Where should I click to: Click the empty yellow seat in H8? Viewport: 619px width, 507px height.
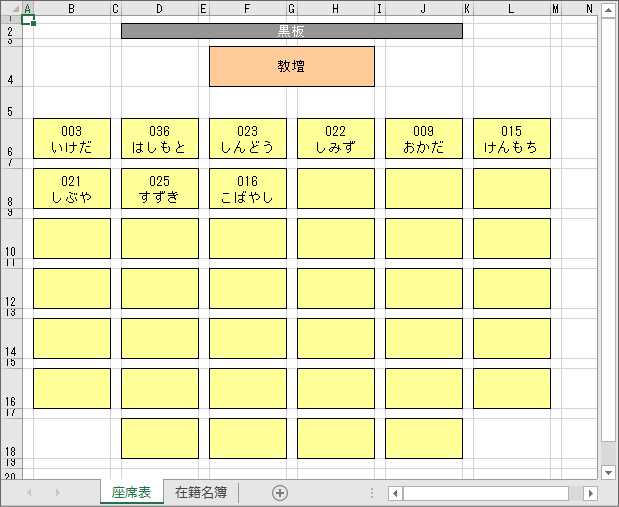click(336, 188)
